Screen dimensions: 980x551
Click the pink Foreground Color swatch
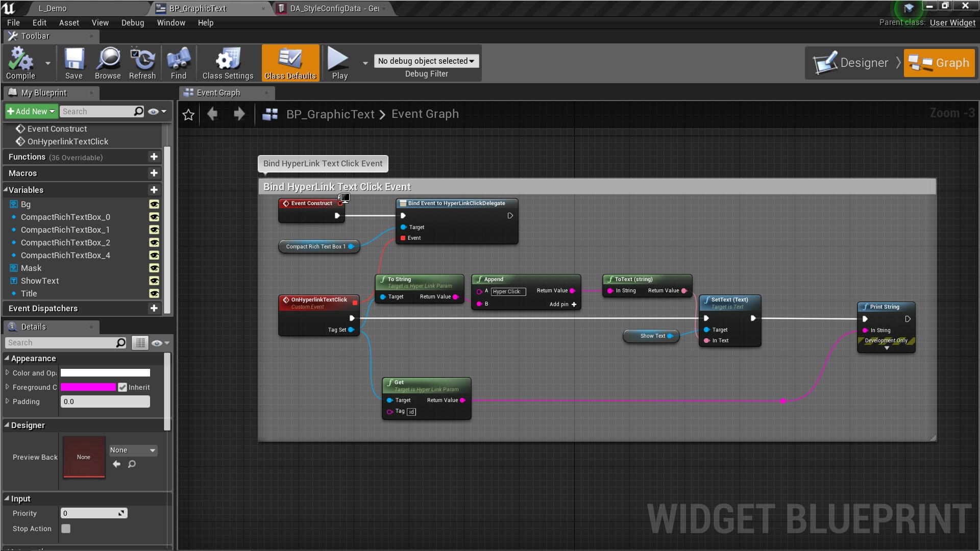tap(88, 387)
